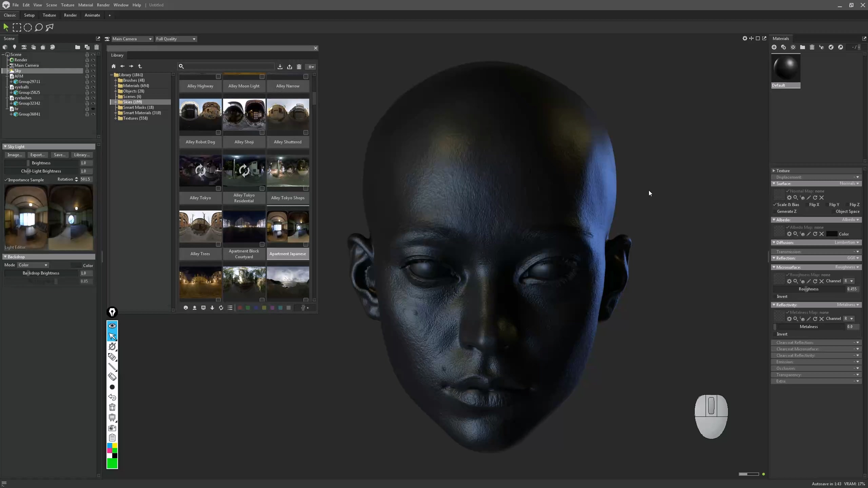The width and height of the screenshot is (868, 488).
Task: Click the viewport settings gear icon
Action: click(745, 39)
